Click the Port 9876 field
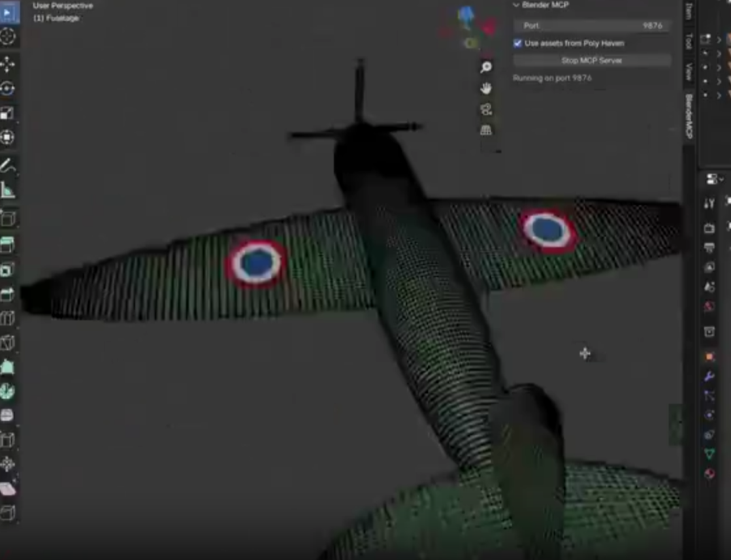This screenshot has height=560, width=731. click(x=592, y=25)
